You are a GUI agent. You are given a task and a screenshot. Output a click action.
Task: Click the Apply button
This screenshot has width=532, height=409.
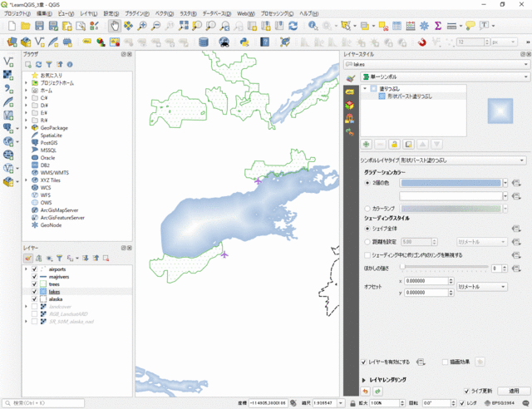click(514, 391)
